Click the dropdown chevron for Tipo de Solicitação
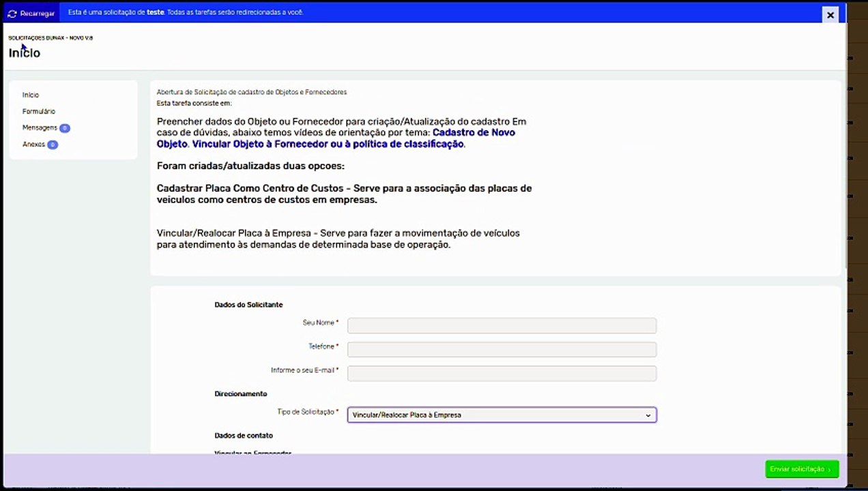This screenshot has width=868, height=491. tap(648, 415)
